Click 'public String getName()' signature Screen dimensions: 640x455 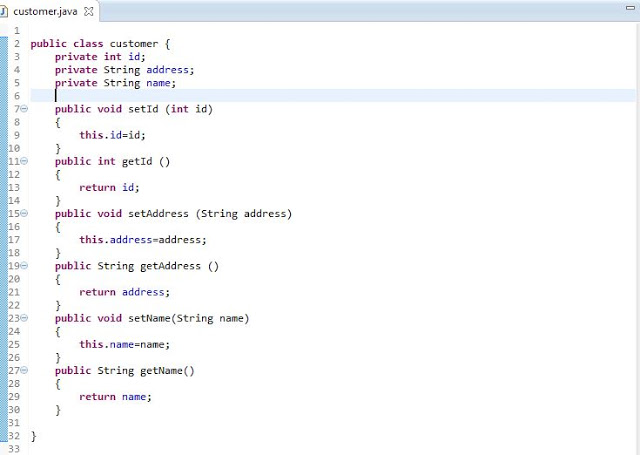pos(124,370)
